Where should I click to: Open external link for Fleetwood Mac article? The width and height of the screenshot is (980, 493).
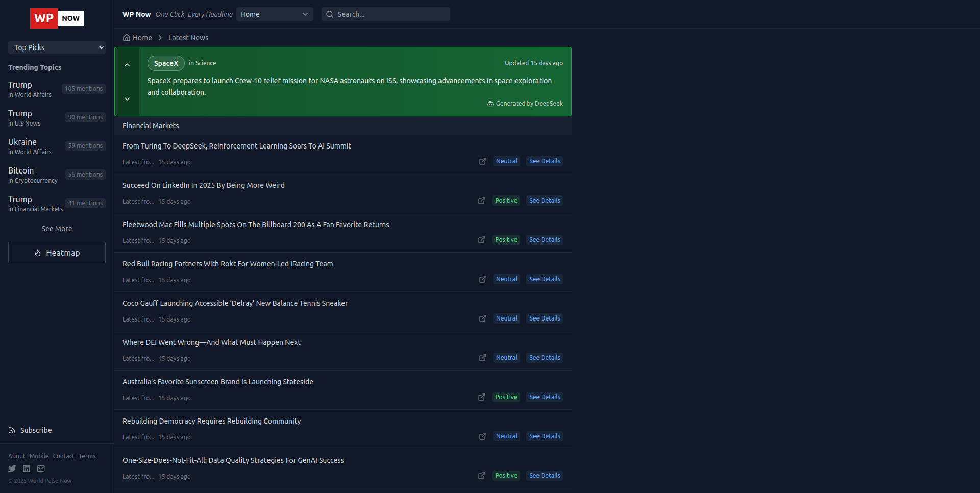pos(481,240)
